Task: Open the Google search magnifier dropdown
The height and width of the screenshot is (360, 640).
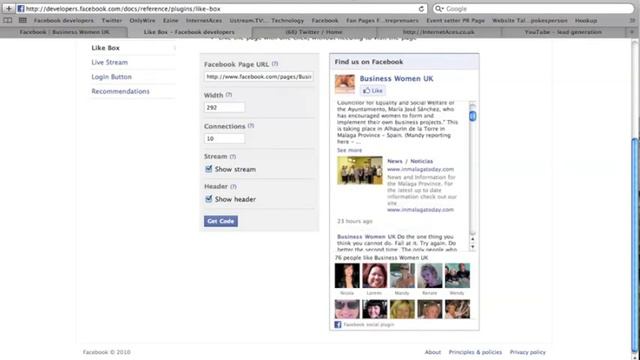Action: pyautogui.click(x=439, y=9)
